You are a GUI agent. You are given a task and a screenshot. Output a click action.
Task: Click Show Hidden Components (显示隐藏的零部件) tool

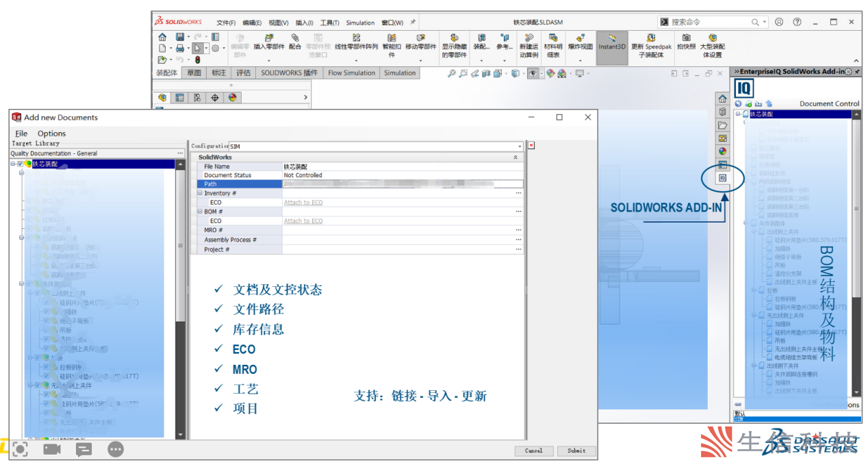(x=454, y=45)
